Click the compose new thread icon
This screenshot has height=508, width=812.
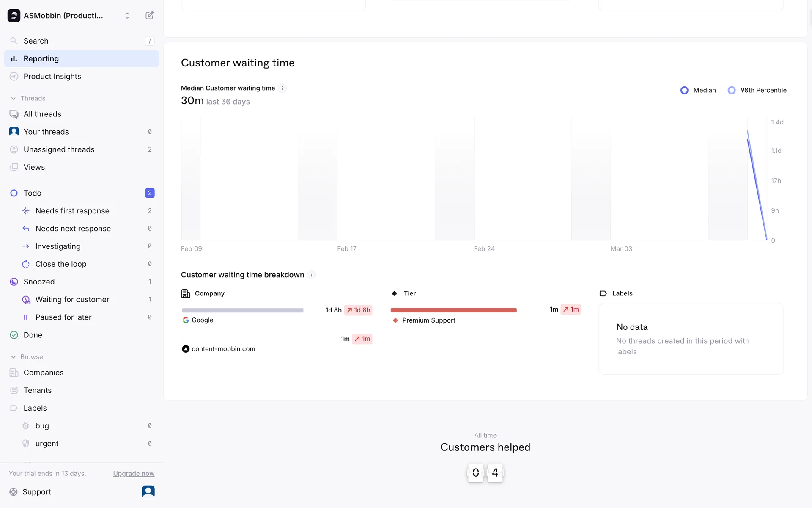point(149,16)
